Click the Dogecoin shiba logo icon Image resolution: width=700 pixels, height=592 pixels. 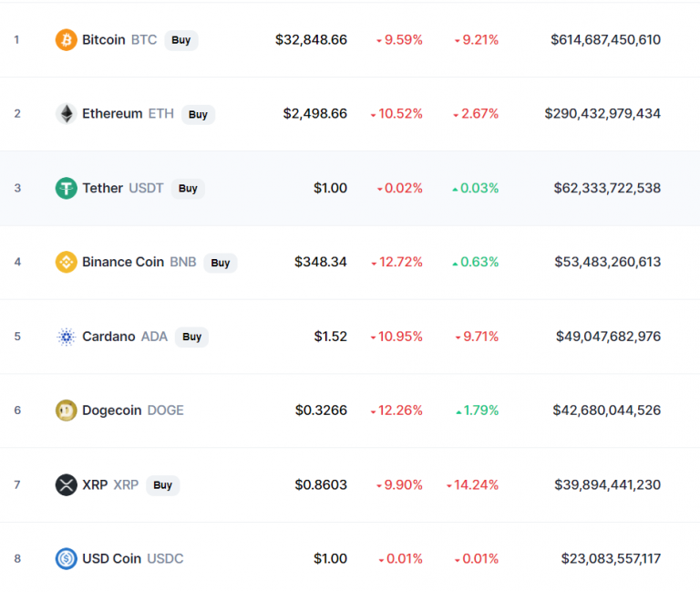[66, 410]
